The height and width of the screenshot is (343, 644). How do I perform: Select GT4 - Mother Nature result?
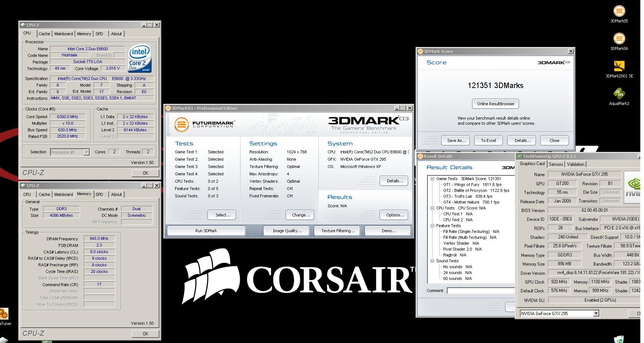(471, 202)
